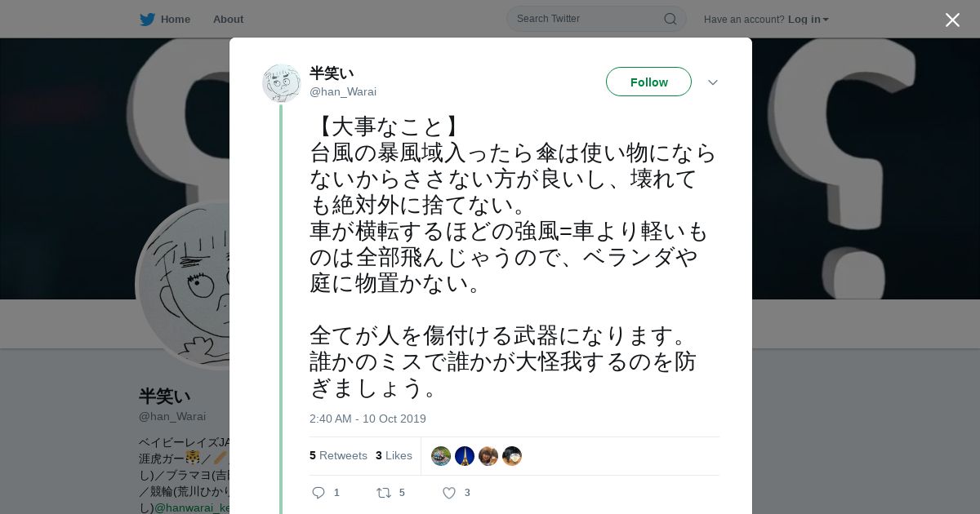Click the reply speech bubble icon
Screen dimensions: 980x514
[318, 493]
